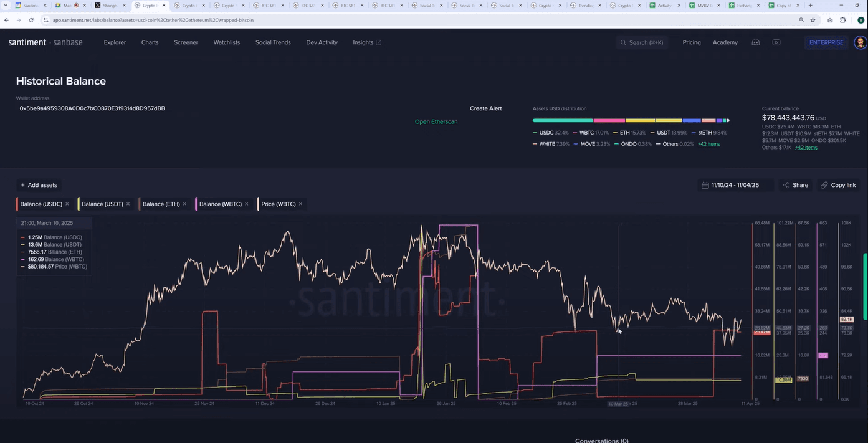This screenshot has width=868, height=443.
Task: Click the browser zoom magnifier icon
Action: coord(801,20)
